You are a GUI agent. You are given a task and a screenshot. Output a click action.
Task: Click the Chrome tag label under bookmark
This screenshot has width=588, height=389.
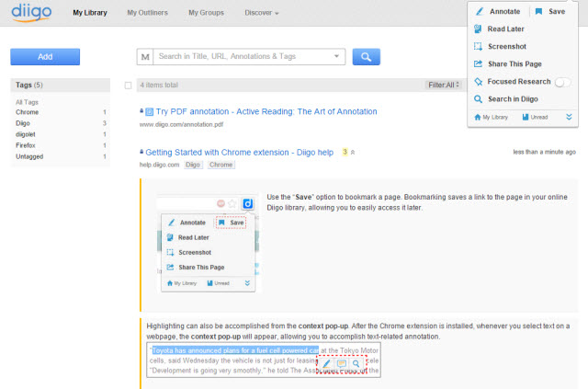tap(220, 165)
